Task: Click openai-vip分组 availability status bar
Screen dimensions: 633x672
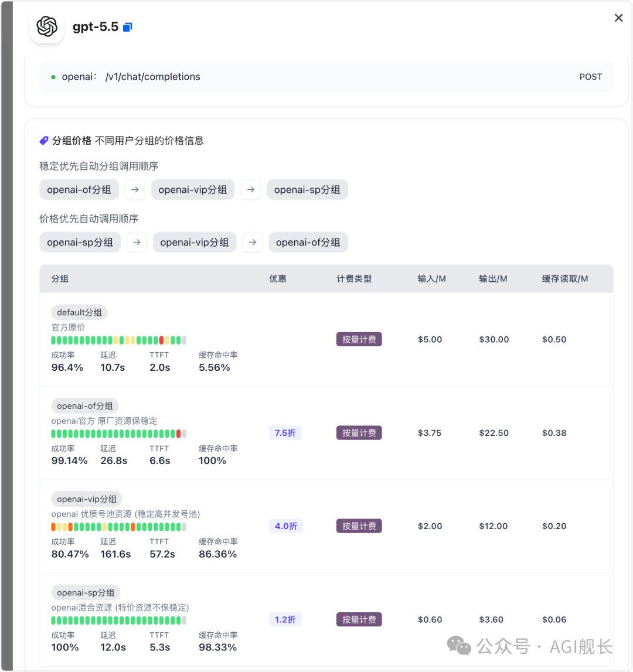Action: click(x=119, y=527)
